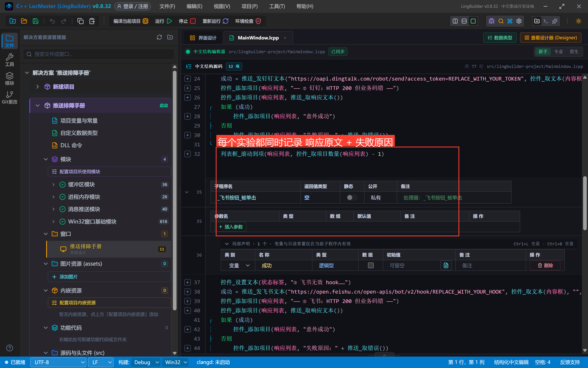Expand the 新建项目 tree node
The width and height of the screenshot is (588, 368).
pos(37,87)
